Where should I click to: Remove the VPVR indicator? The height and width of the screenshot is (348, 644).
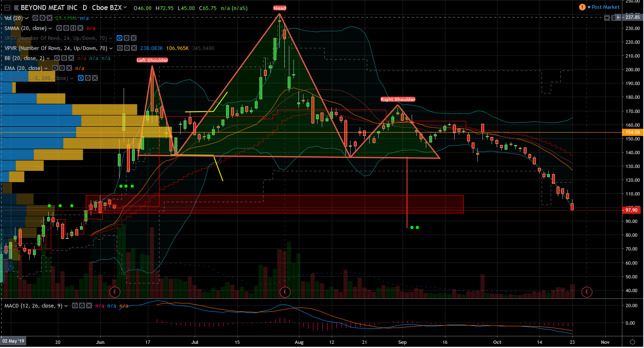[x=134, y=48]
